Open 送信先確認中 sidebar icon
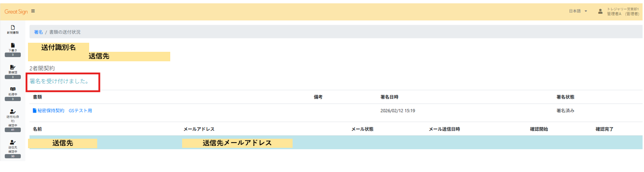 (x=13, y=142)
